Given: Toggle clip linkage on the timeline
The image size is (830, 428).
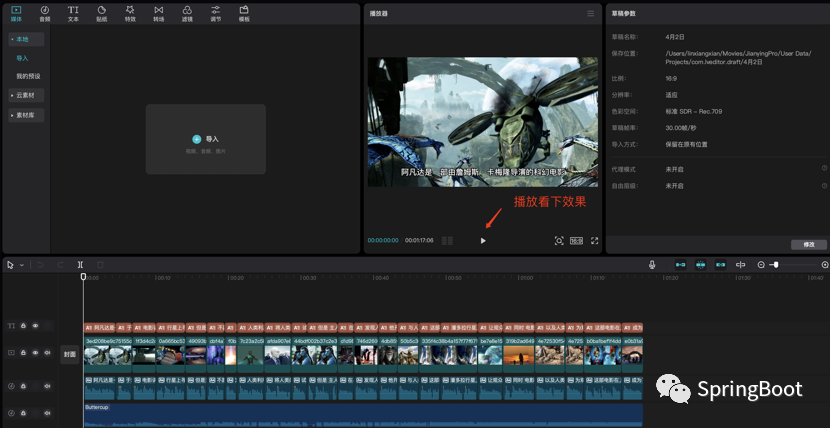Looking at the screenshot, I should 720,265.
